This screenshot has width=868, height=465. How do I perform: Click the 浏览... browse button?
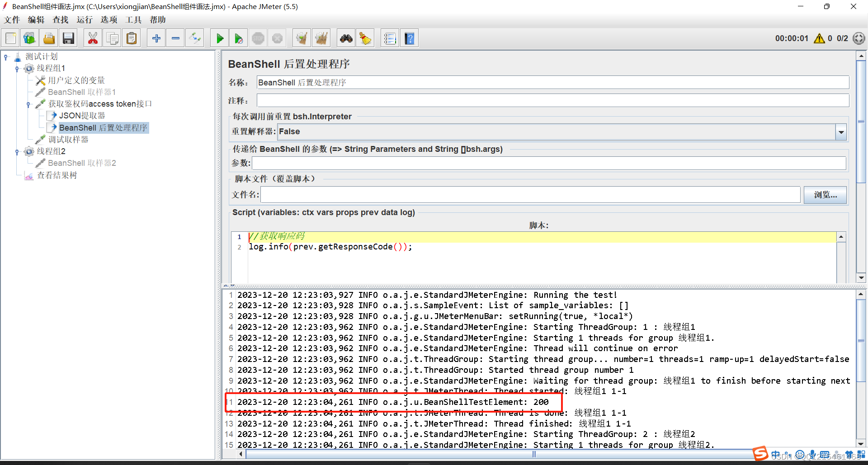[825, 195]
